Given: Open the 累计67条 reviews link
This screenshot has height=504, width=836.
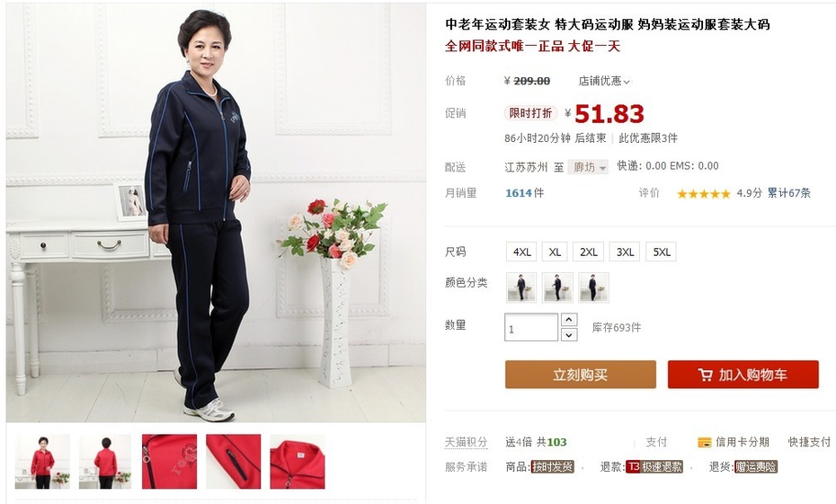Looking at the screenshot, I should 789,193.
